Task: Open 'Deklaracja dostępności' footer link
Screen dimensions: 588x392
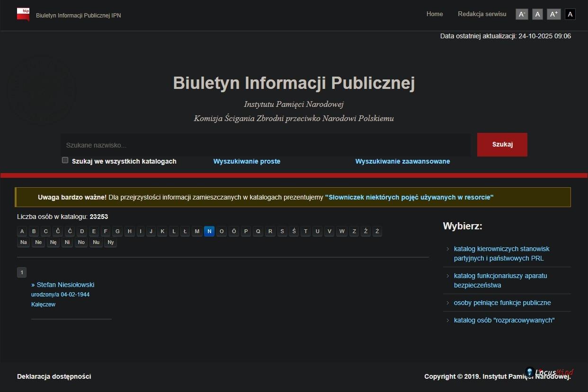Action: [54, 376]
